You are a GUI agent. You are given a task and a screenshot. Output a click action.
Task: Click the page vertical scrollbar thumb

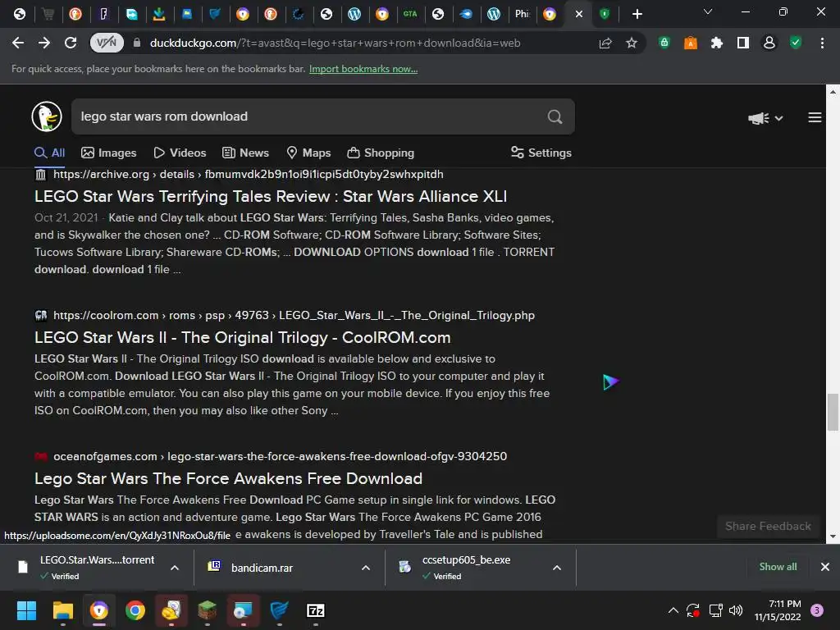(x=833, y=412)
